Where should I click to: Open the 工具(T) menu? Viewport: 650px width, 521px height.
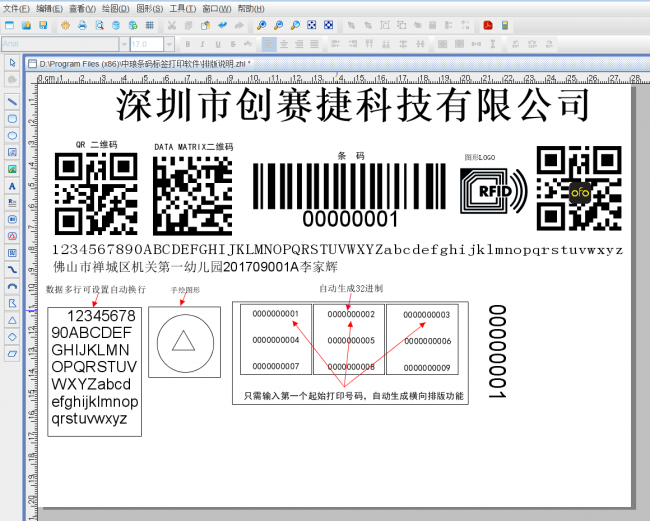(183, 9)
